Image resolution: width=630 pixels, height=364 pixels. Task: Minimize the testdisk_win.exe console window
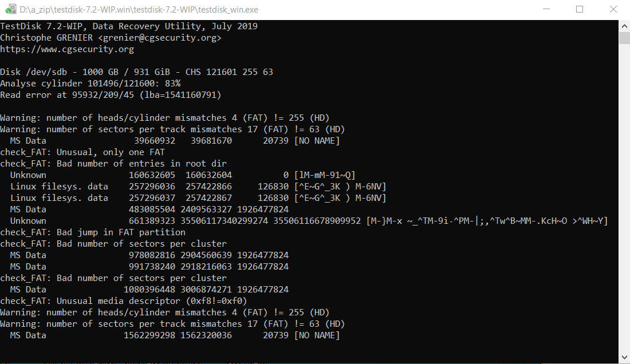[x=546, y=9]
